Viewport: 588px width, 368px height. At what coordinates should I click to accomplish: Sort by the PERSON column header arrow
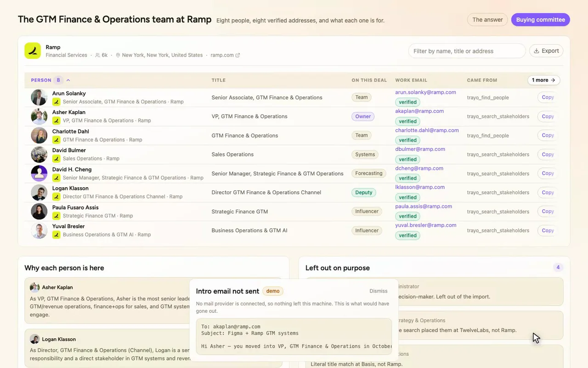68,80
